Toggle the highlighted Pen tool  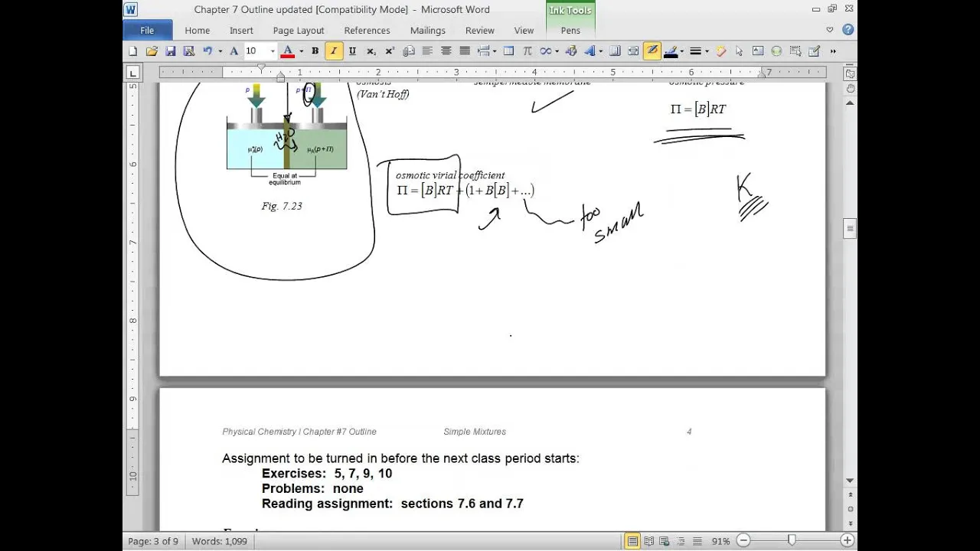pyautogui.click(x=652, y=51)
